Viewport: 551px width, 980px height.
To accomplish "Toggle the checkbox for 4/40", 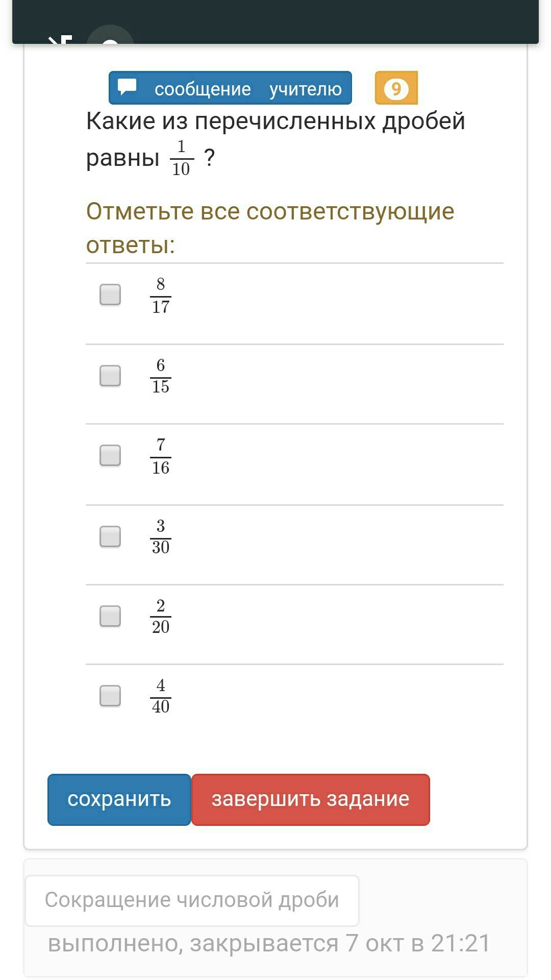I will point(110,696).
